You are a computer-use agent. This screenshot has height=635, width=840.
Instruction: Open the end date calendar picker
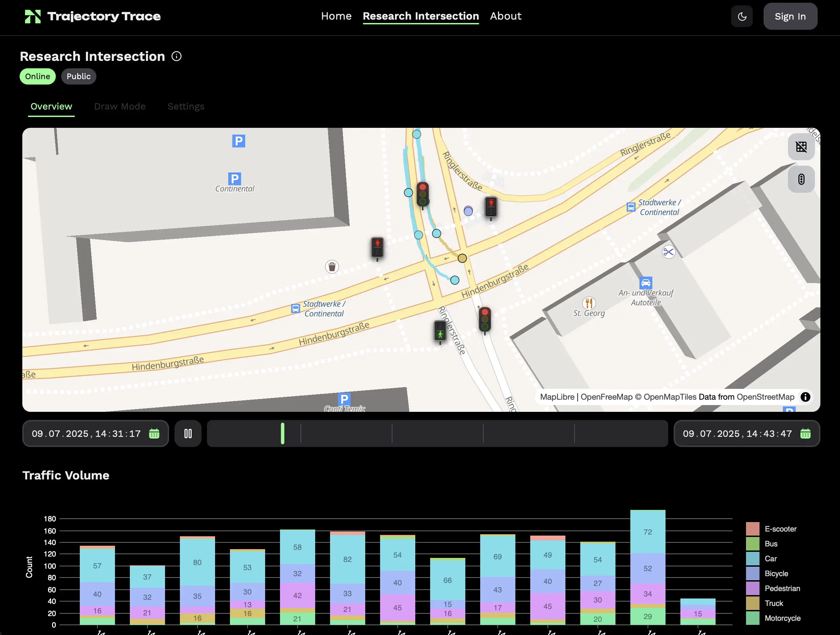click(x=807, y=433)
